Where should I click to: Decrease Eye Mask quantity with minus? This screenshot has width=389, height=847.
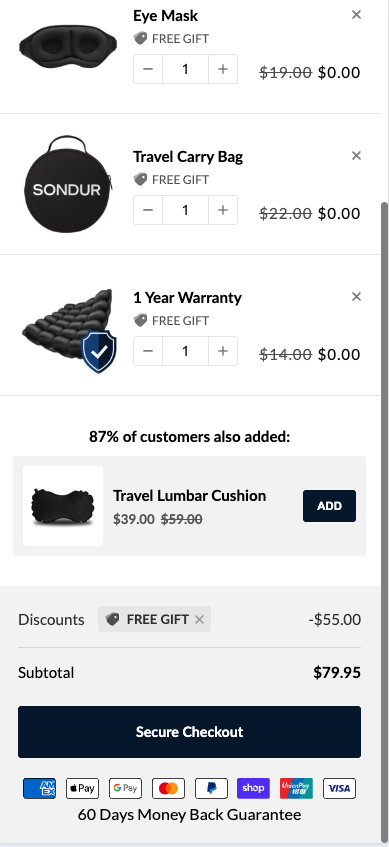pyautogui.click(x=148, y=69)
